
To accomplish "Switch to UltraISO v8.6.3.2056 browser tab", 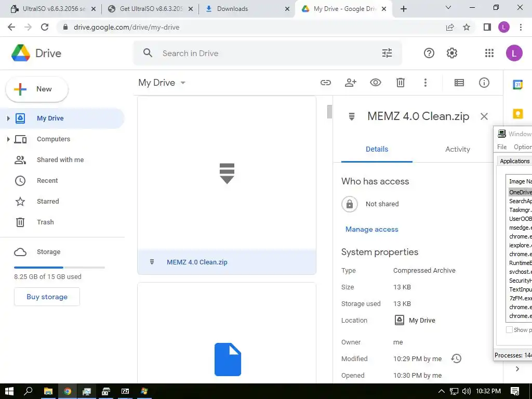I will 54,9.
